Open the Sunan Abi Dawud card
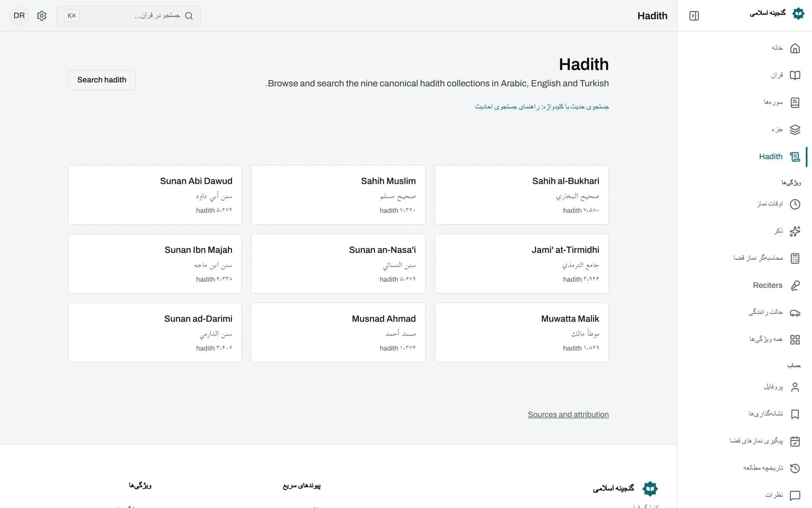 pyautogui.click(x=155, y=195)
